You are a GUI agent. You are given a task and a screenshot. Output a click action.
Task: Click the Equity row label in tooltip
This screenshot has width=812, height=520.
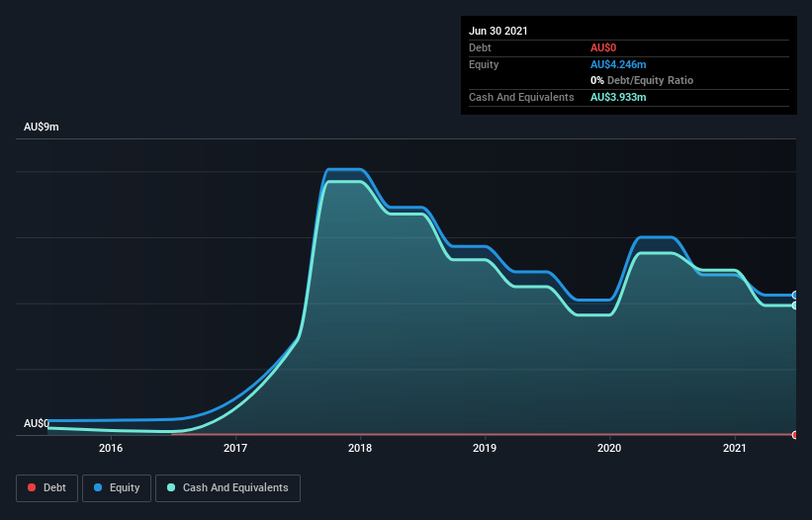tap(484, 64)
